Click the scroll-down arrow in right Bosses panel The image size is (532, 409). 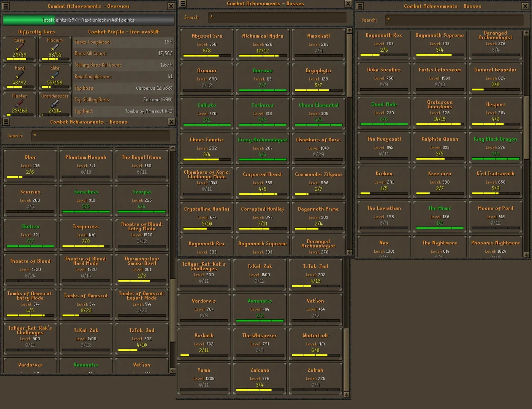point(526,255)
